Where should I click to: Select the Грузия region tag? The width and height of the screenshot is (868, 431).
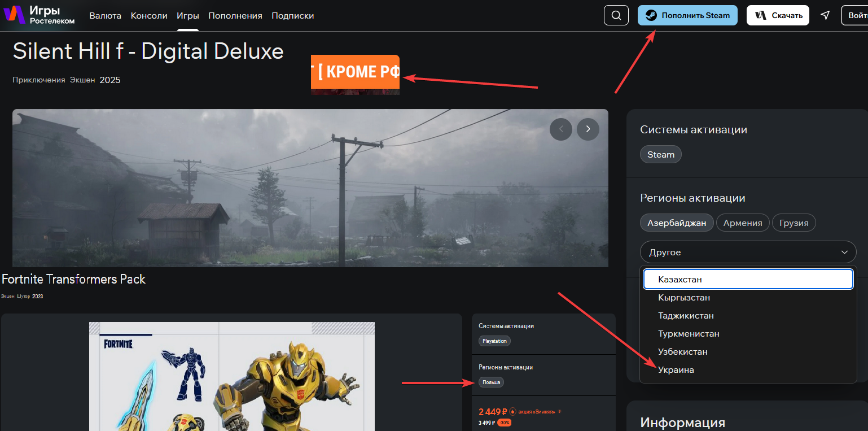794,223
